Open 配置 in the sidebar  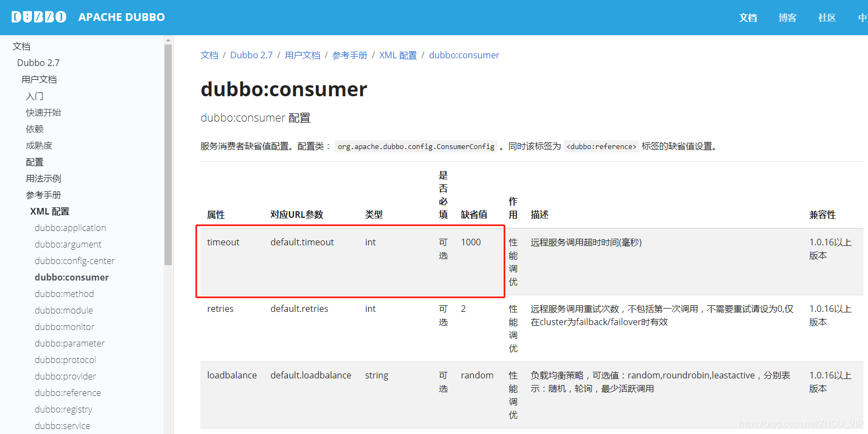click(x=35, y=162)
